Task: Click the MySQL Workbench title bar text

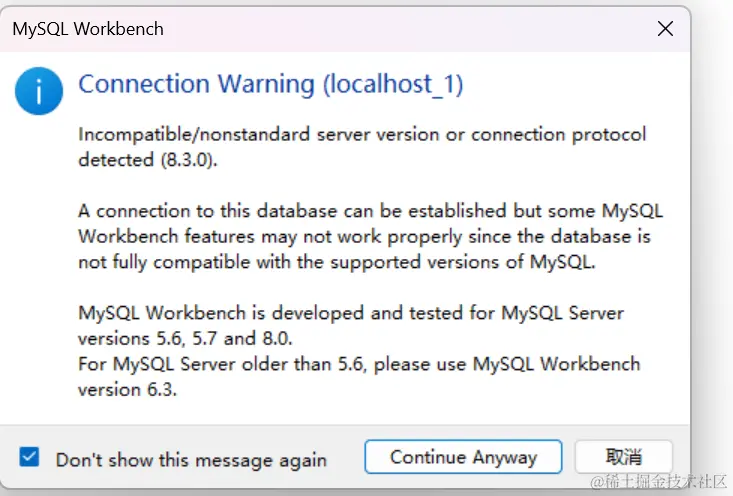Action: [x=88, y=29]
